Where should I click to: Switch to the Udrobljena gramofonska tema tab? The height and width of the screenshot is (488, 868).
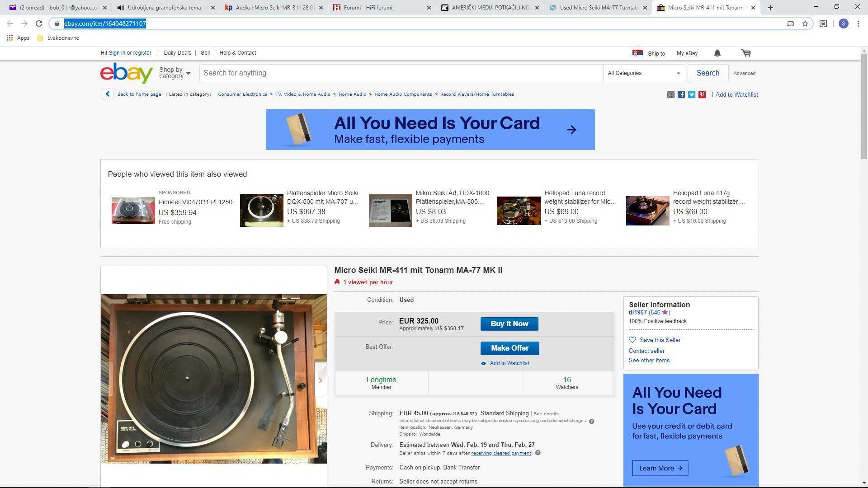[165, 8]
